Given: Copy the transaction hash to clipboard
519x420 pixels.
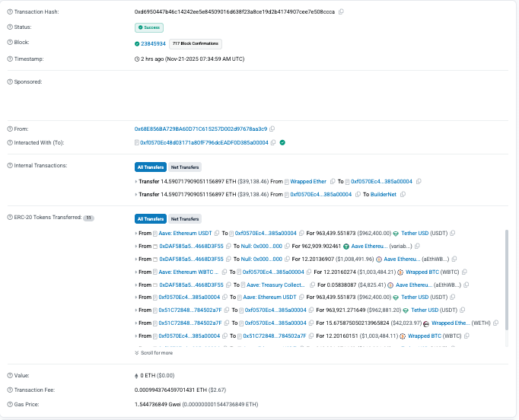Looking at the screenshot, I should [341, 11].
